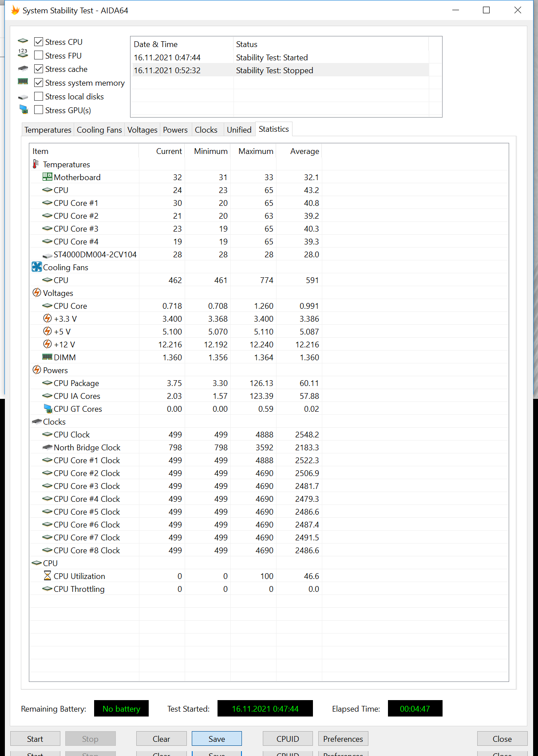
Task: Click the Save button
Action: coord(217,739)
